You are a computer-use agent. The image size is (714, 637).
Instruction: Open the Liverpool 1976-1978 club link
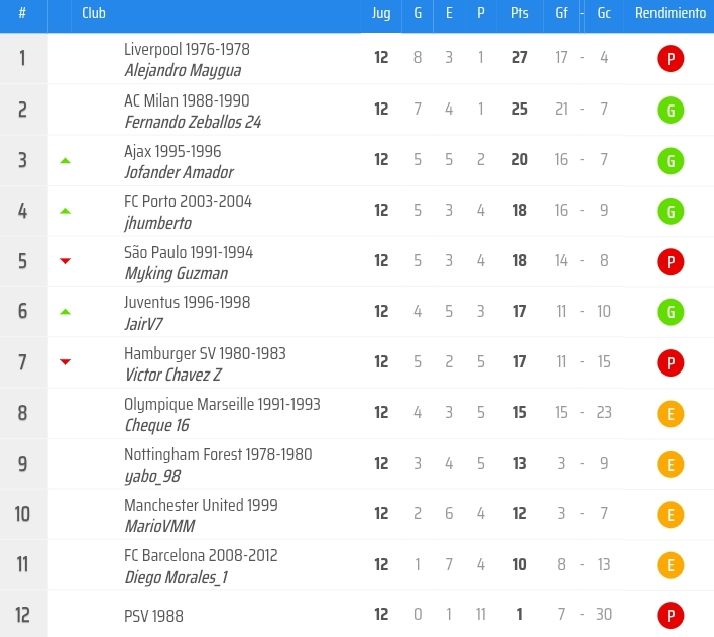tap(187, 49)
